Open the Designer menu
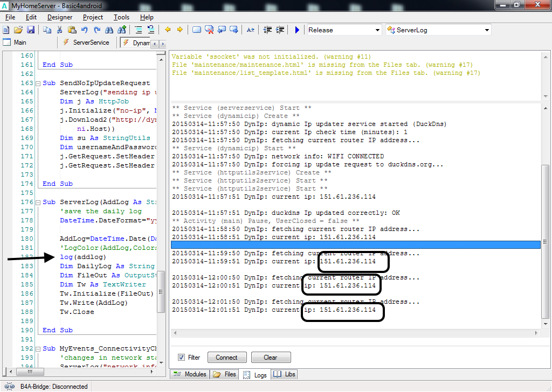This screenshot has width=552, height=392. point(59,17)
